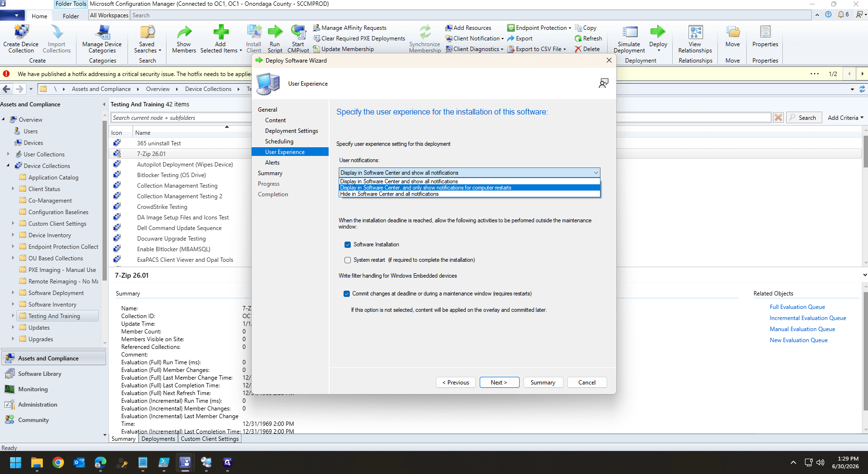Image resolution: width=868 pixels, height=474 pixels.
Task: Launch Start CMPivot from ribbon
Action: point(298,38)
